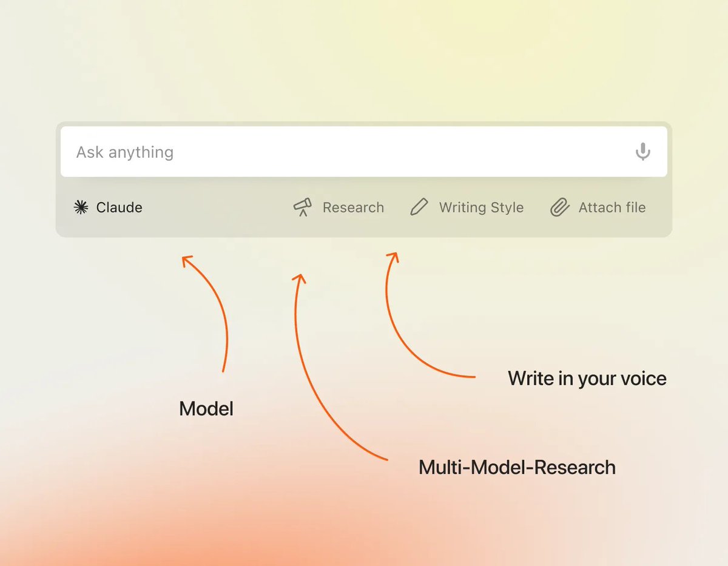This screenshot has height=566, width=728.
Task: Click the pencil Writing Style icon
Action: click(x=419, y=207)
